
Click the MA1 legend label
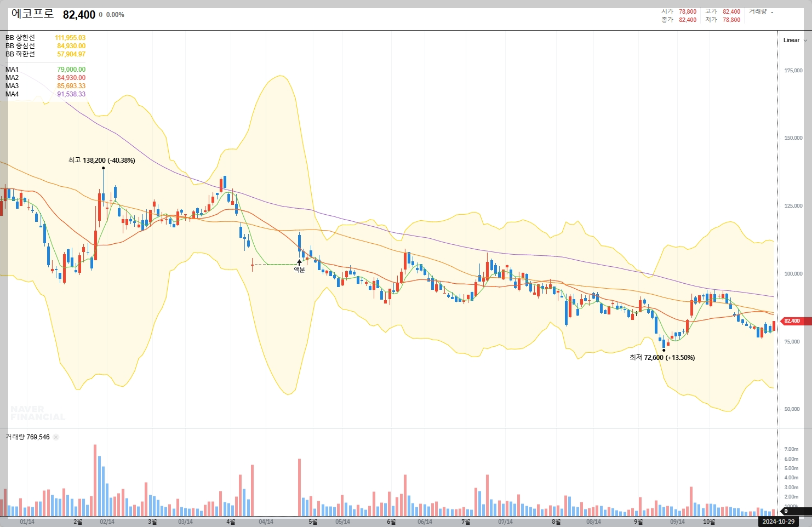[x=12, y=70]
